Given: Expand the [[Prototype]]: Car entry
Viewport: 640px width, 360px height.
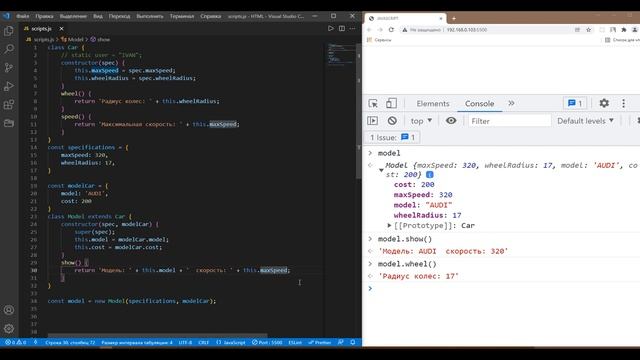Looking at the screenshot, I should (389, 225).
